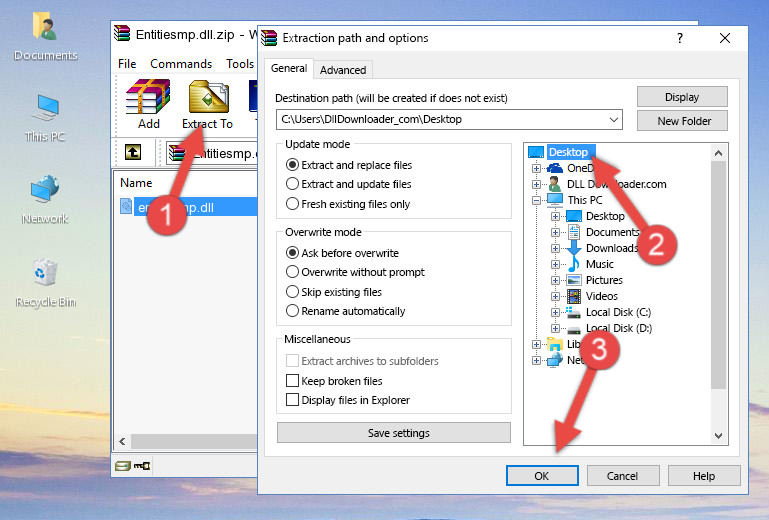Select Ask before overwrite option
769x520 pixels.
point(342,253)
